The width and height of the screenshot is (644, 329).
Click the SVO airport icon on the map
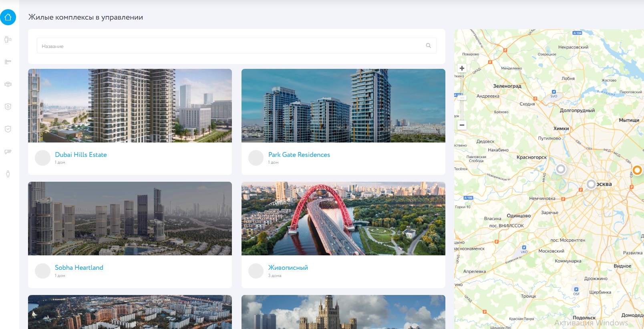pyautogui.click(x=554, y=92)
